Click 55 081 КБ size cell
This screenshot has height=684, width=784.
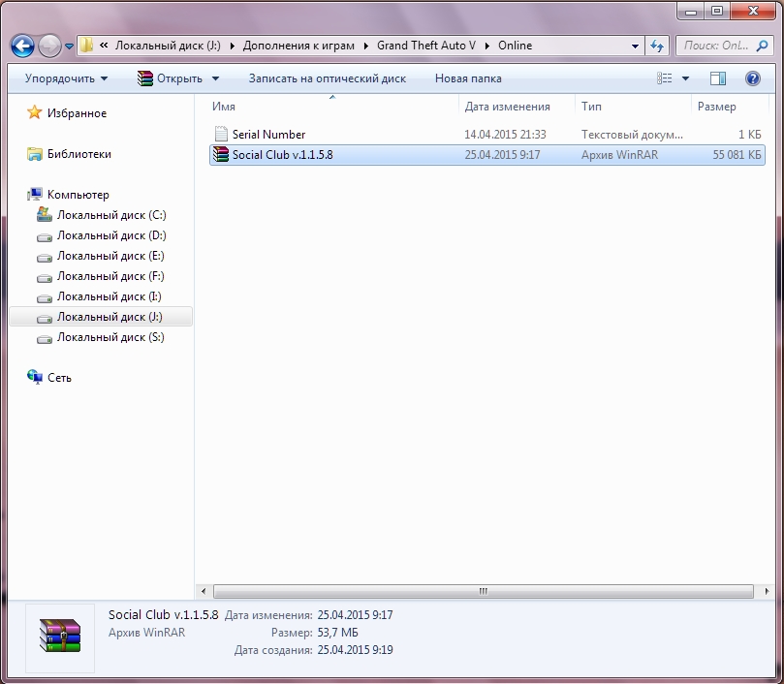pyautogui.click(x=737, y=155)
